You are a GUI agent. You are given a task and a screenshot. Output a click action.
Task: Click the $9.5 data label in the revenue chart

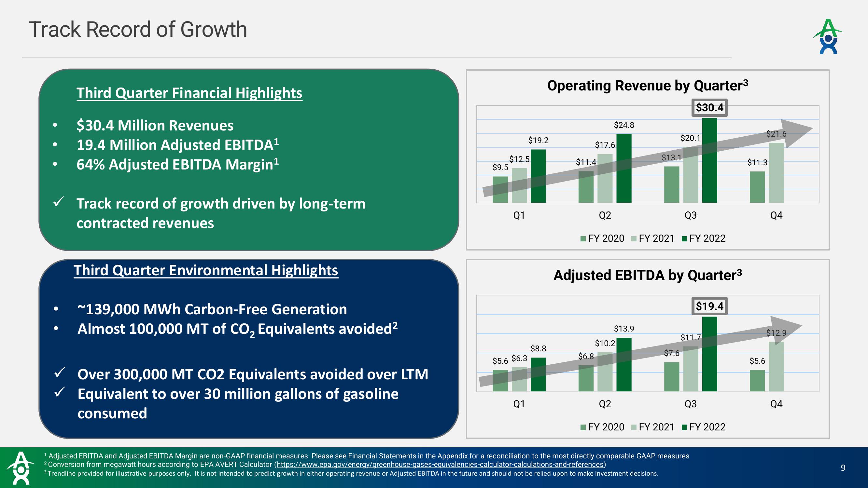click(x=500, y=167)
